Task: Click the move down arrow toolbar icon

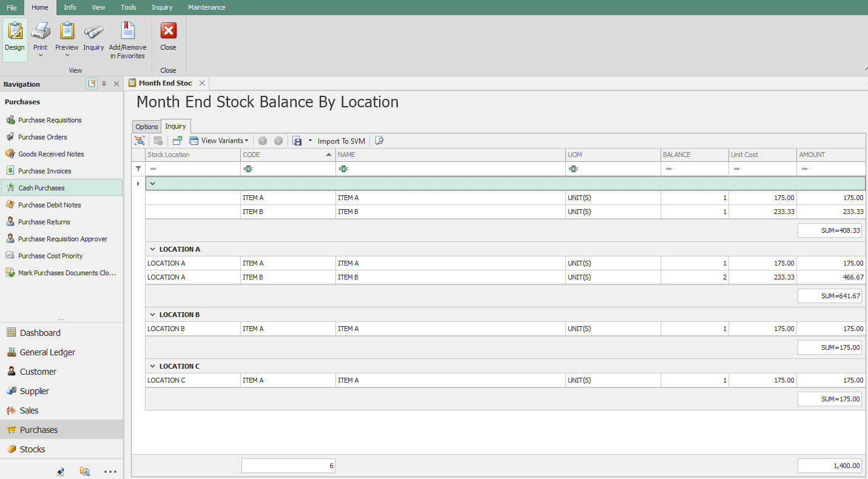Action: coord(278,141)
